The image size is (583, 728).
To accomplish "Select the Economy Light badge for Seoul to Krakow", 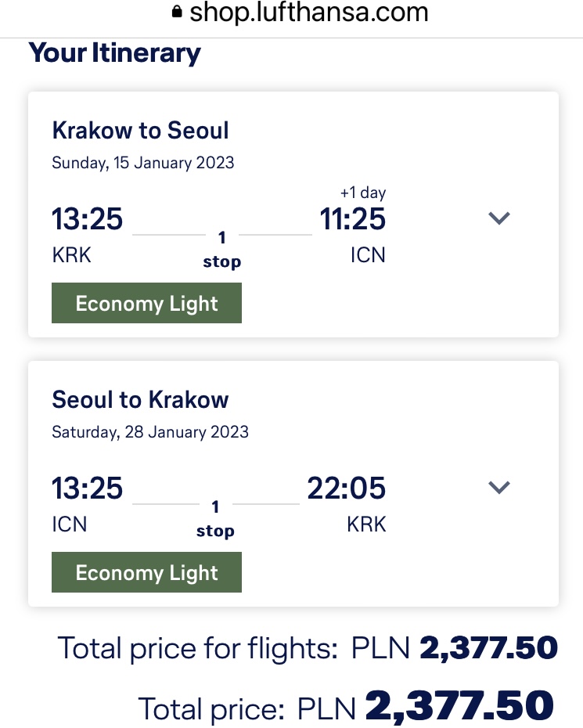I will click(x=146, y=572).
